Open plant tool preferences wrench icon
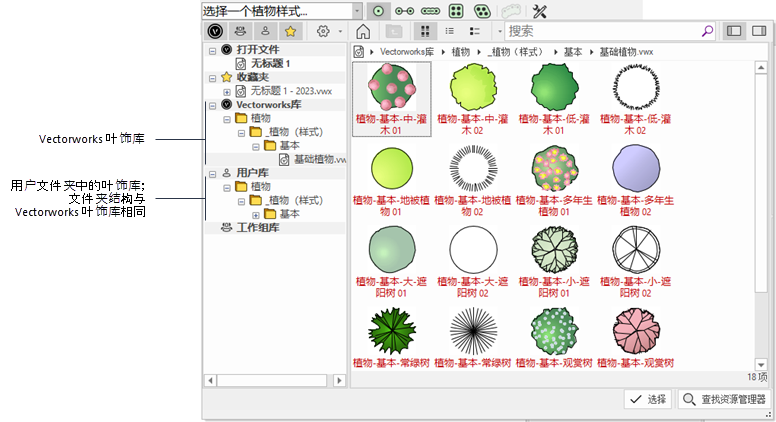The image size is (776, 422). pyautogui.click(x=539, y=11)
